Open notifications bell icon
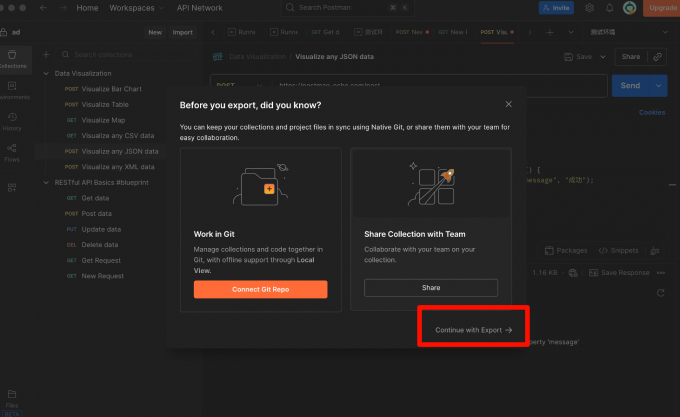680x417 pixels. tap(609, 8)
